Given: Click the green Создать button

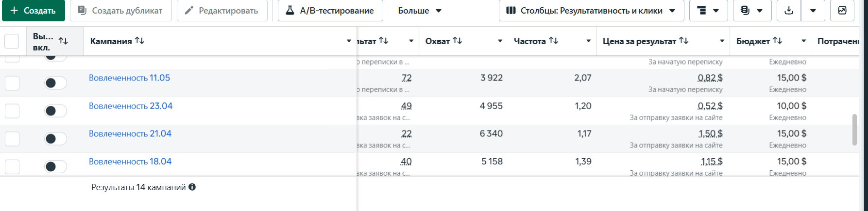Looking at the screenshot, I should pyautogui.click(x=34, y=11).
